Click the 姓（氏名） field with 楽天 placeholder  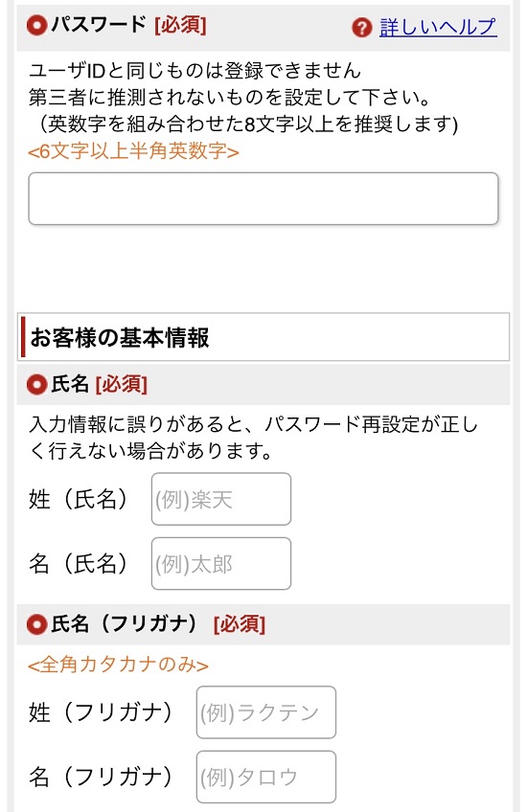(221, 499)
